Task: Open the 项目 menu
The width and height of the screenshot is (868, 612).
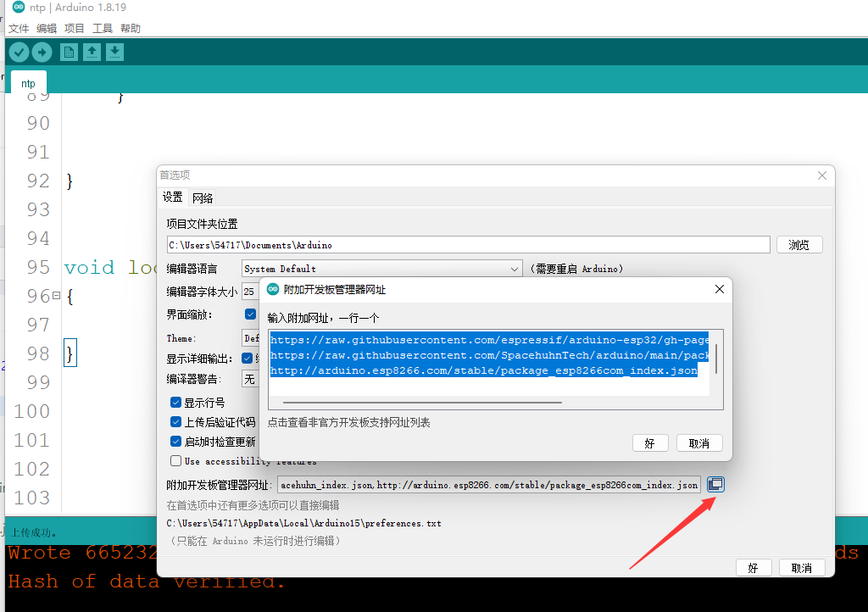Action: point(75,28)
